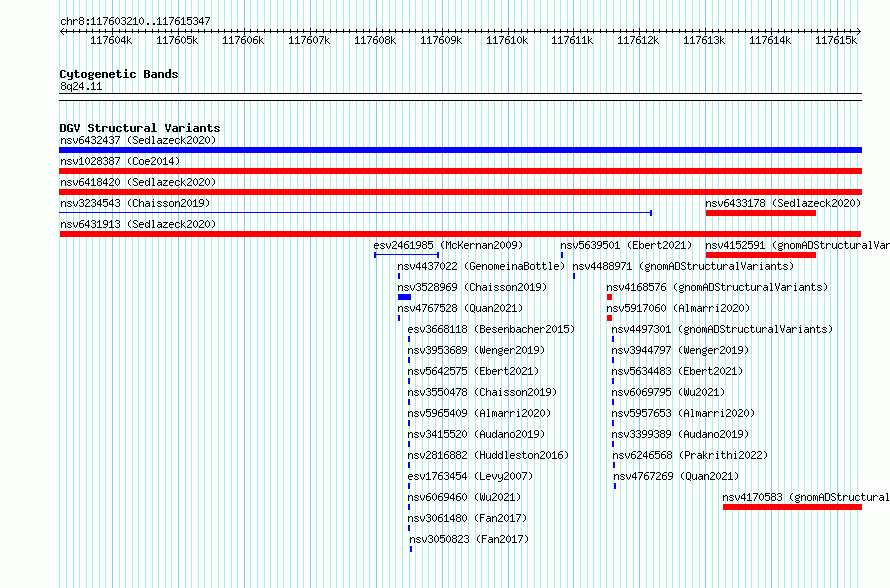This screenshot has height=588, width=890.
Task: Click the red bar under nsv4170583
Action: coord(792,507)
